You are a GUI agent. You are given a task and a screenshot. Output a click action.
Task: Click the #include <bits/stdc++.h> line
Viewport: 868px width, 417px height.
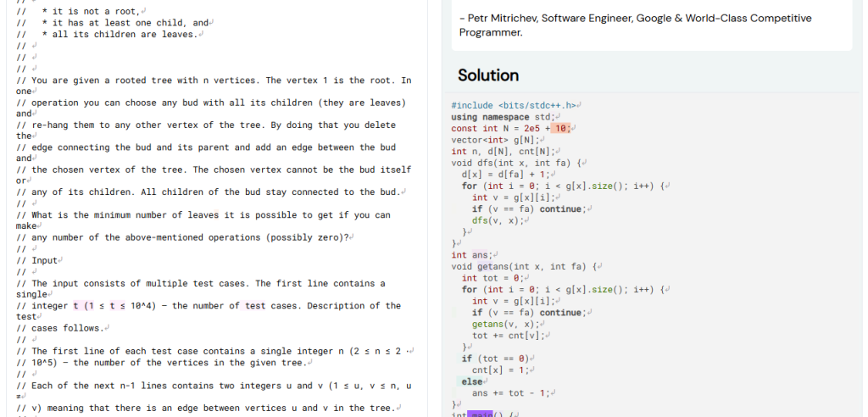514,106
